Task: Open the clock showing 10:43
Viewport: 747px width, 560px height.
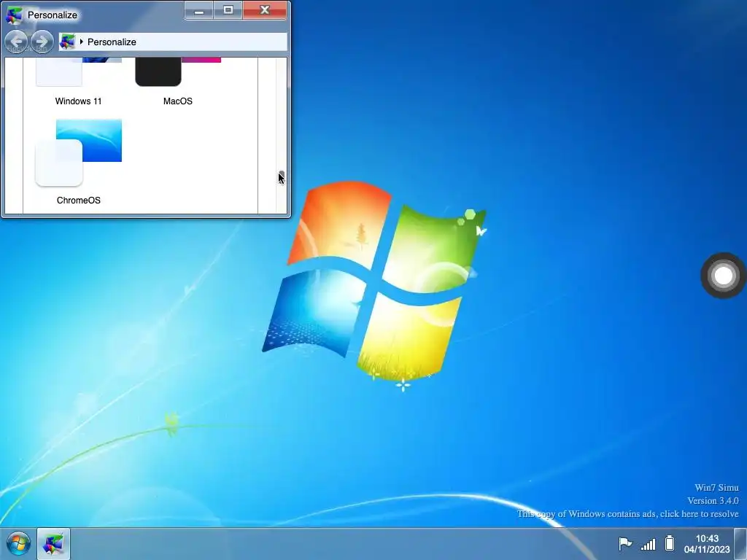Action: point(707,544)
